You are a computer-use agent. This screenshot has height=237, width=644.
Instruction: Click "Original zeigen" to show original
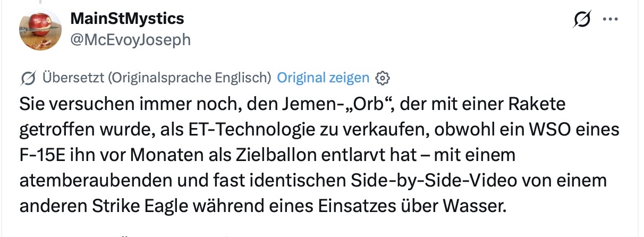pos(323,78)
